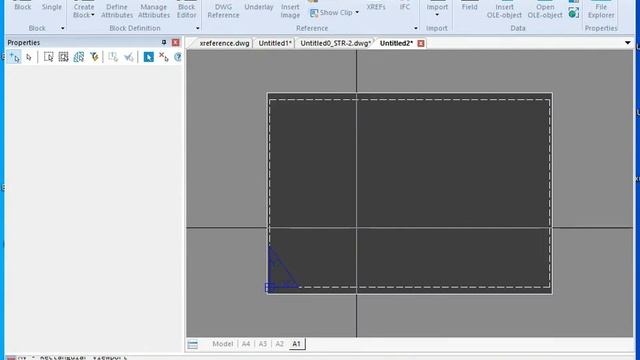Click the quick select filter icon in Properties
This screenshot has width=640, height=360.
coord(94,57)
